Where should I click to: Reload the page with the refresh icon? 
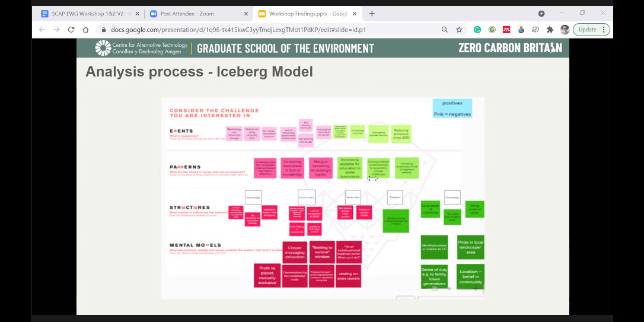(71, 30)
